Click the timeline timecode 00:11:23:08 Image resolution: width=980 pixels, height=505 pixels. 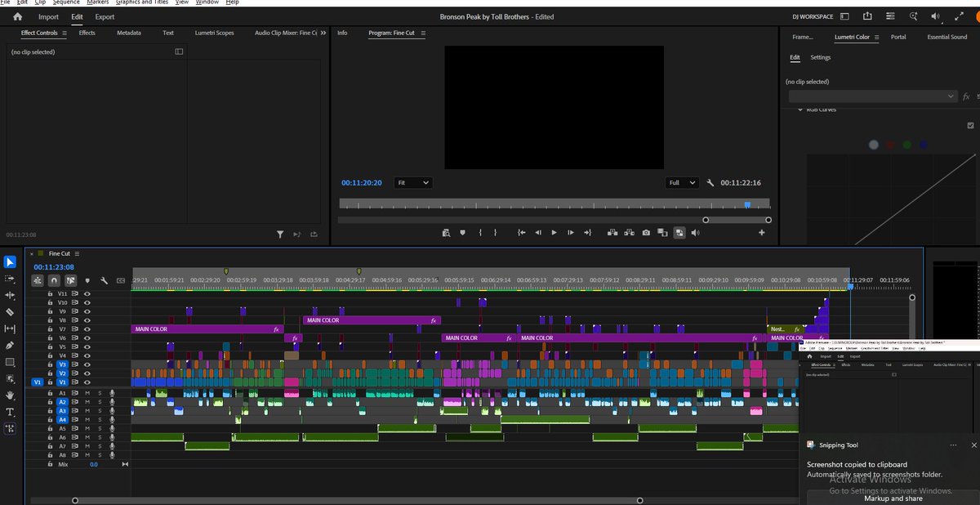[54, 267]
